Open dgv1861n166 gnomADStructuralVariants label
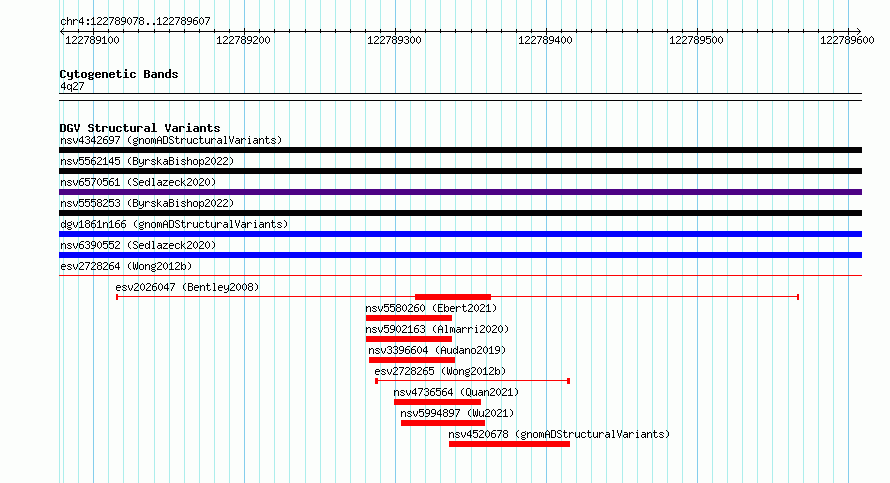This screenshot has width=890, height=483. [x=174, y=224]
